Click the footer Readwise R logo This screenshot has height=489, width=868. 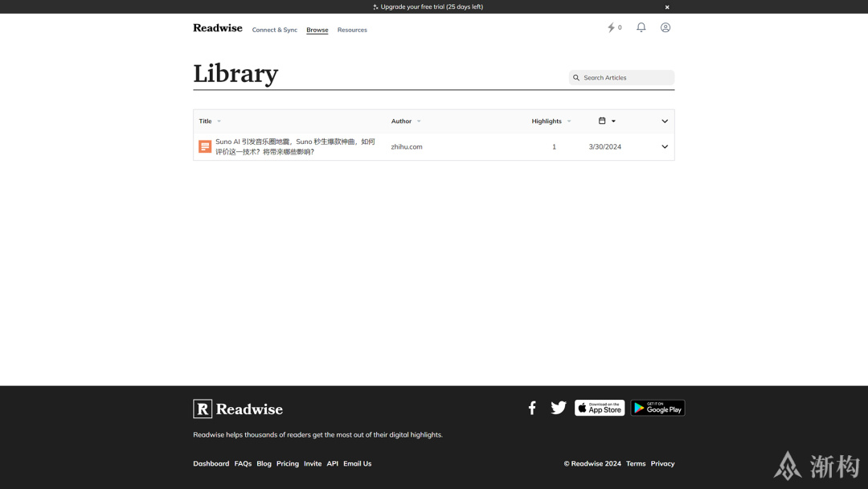(203, 409)
